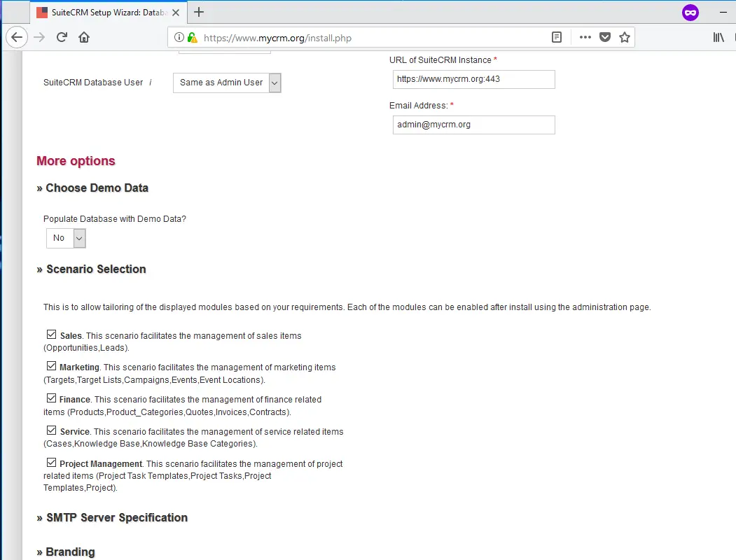Uncheck the Service scenario checkbox
The height and width of the screenshot is (560, 736).
52,430
